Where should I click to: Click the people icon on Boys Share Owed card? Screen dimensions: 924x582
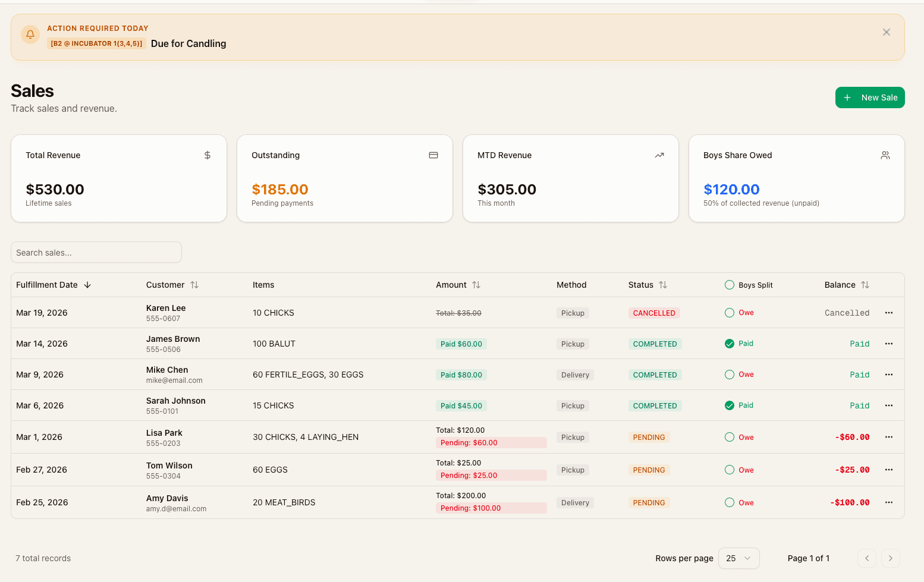tap(885, 155)
